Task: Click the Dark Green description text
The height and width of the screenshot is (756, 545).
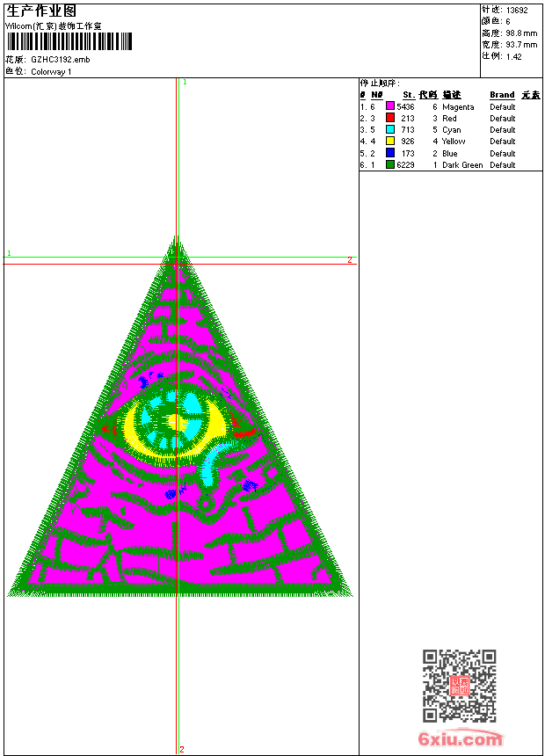Action: point(462,165)
